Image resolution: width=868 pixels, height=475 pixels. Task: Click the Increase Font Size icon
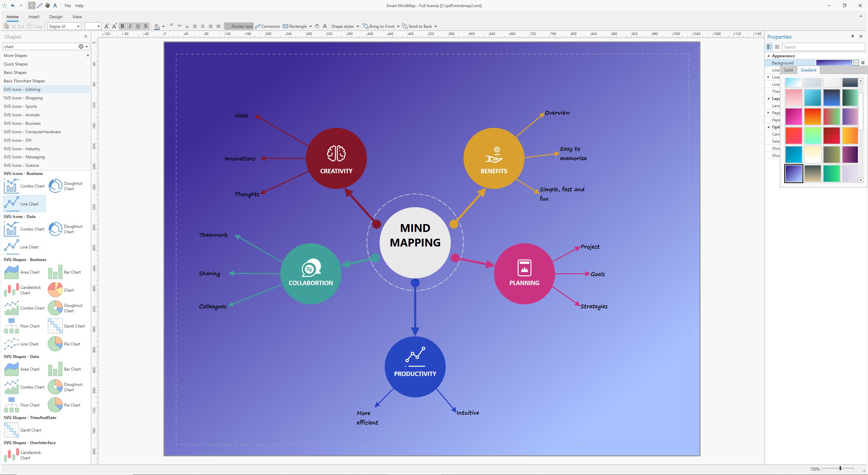(106, 26)
